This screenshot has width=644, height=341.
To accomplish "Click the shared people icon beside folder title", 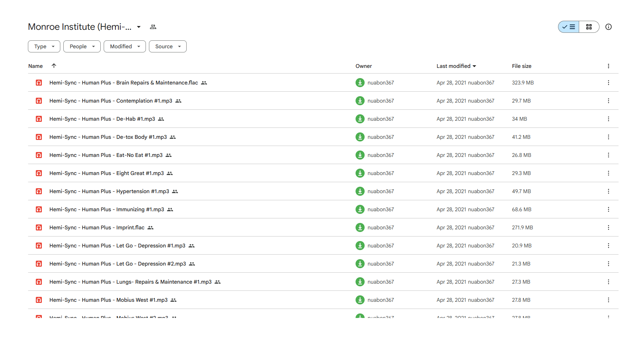I will click(x=153, y=27).
